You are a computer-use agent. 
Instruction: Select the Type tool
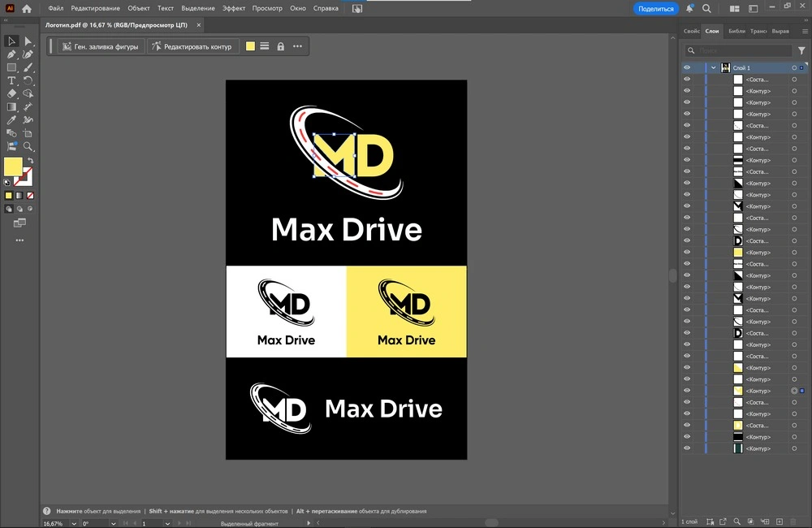12,80
